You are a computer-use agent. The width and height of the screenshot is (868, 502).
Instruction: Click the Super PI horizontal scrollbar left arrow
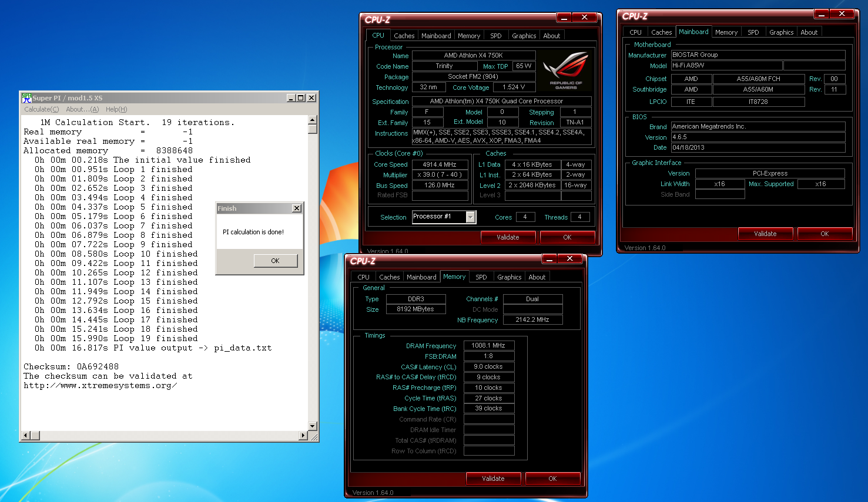pos(26,436)
